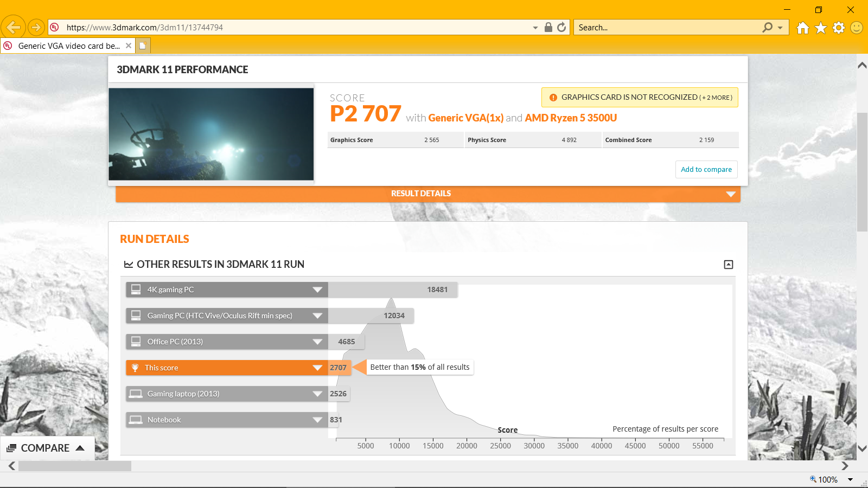This screenshot has width=868, height=488.
Task: Click the vertical scrollbar down arrow
Action: (862, 448)
